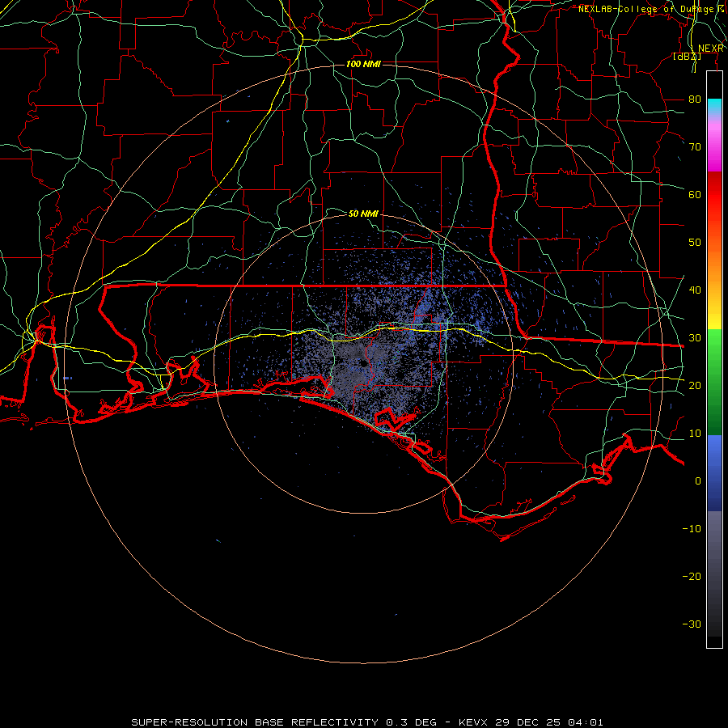
Task: Click the -30 value on dBZ scale
Action: coord(692,624)
